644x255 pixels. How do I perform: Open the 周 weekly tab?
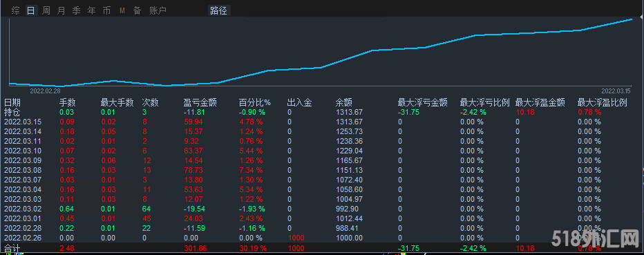click(x=46, y=10)
